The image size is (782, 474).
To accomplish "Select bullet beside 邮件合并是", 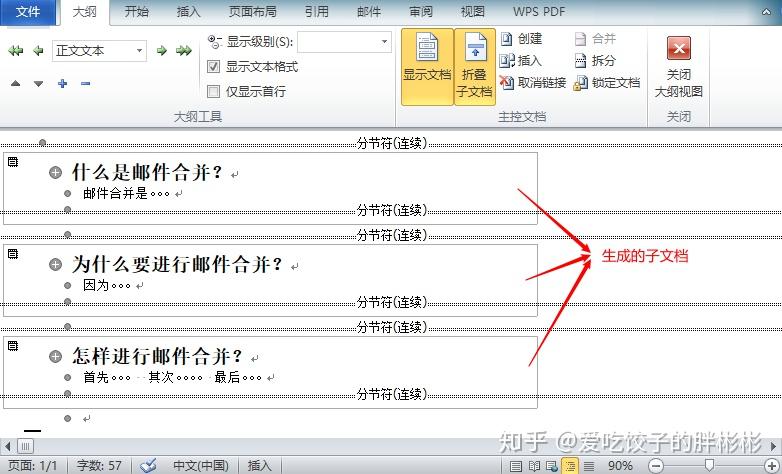I will (x=67, y=194).
